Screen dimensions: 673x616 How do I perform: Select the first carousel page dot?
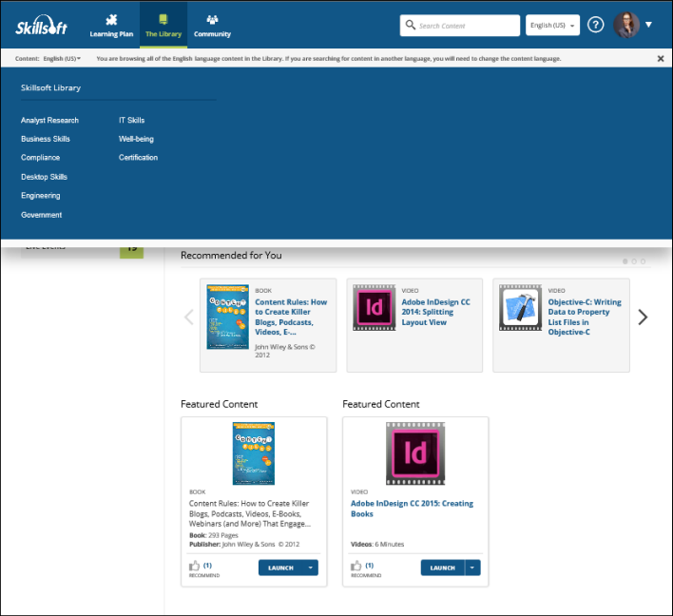pyautogui.click(x=625, y=261)
